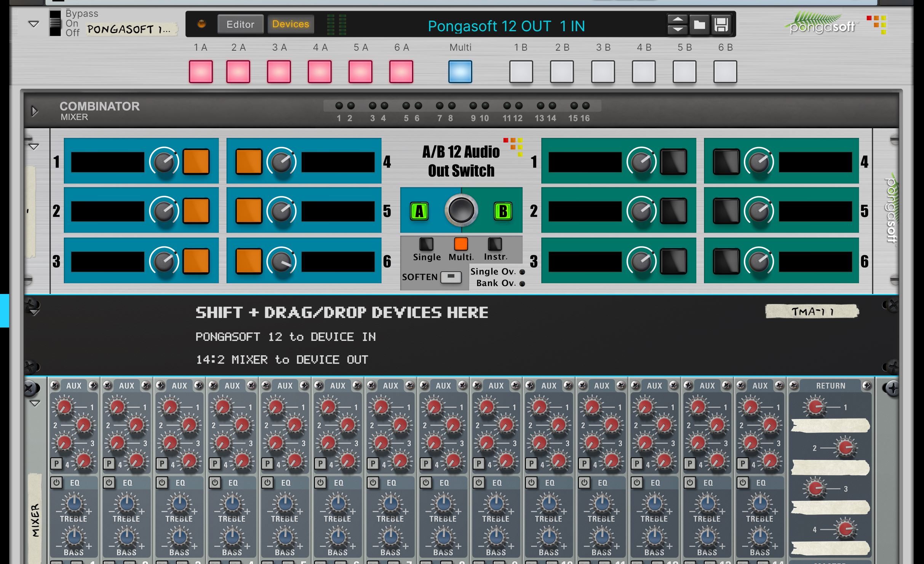The height and width of the screenshot is (564, 924).
Task: Fold the drag/drop devices panel
Action: 34,312
